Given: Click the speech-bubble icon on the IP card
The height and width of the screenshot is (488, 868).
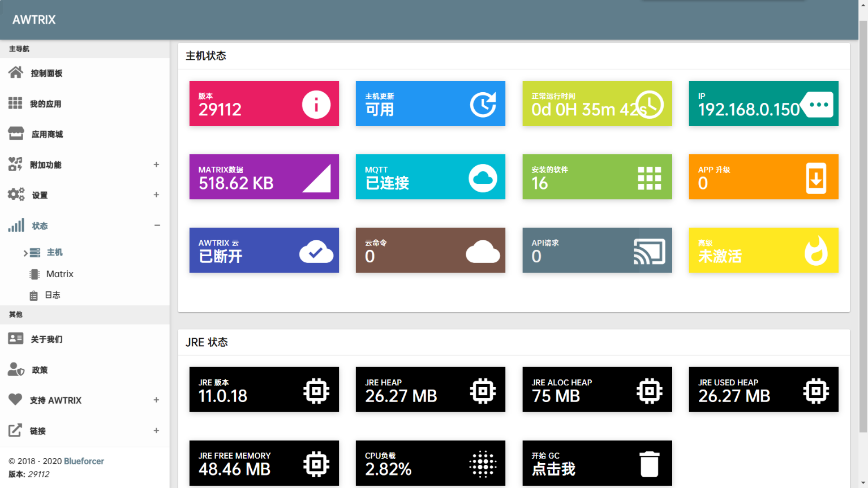Looking at the screenshot, I should 817,105.
